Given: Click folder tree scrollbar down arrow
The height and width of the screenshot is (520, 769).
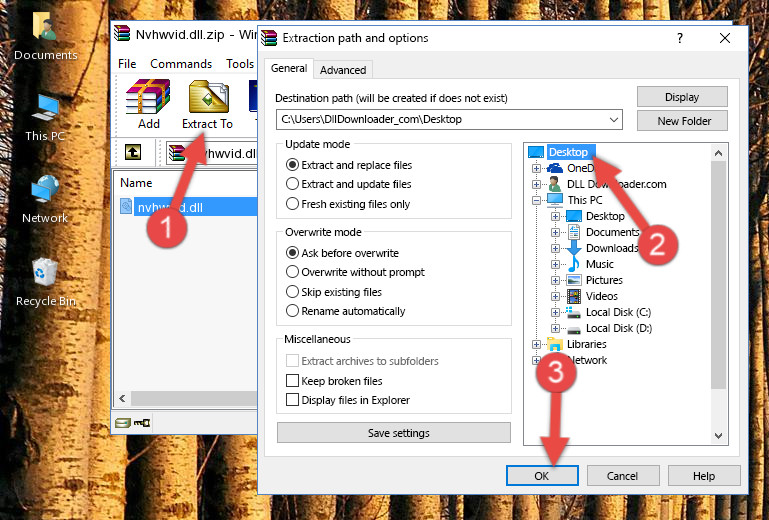Looking at the screenshot, I should tap(718, 436).
